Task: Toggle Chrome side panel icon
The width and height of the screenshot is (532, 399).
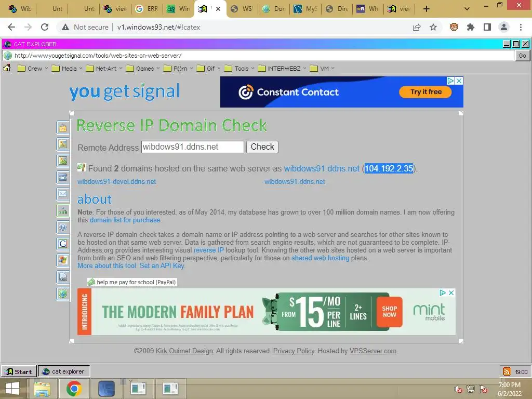Action: click(x=487, y=27)
